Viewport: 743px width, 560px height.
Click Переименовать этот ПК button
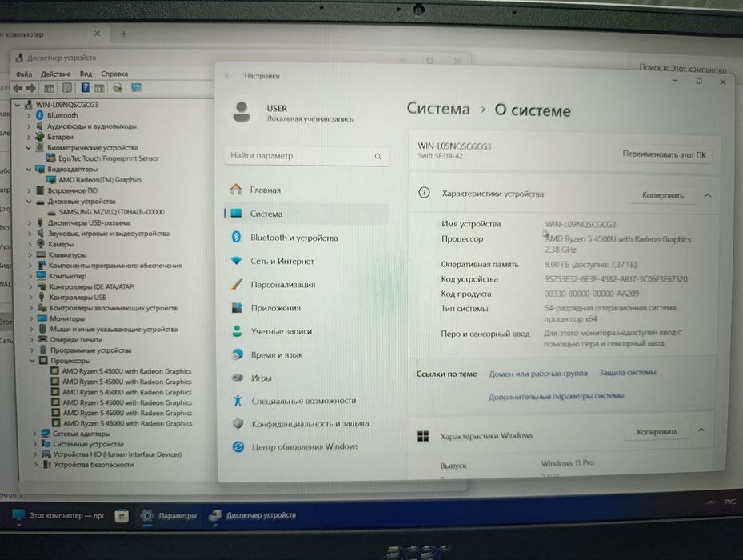pyautogui.click(x=664, y=154)
